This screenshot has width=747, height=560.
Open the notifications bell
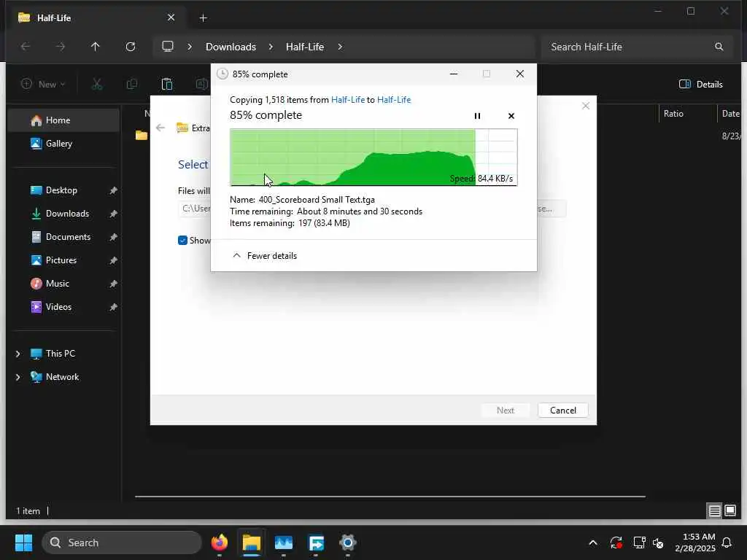point(727,542)
